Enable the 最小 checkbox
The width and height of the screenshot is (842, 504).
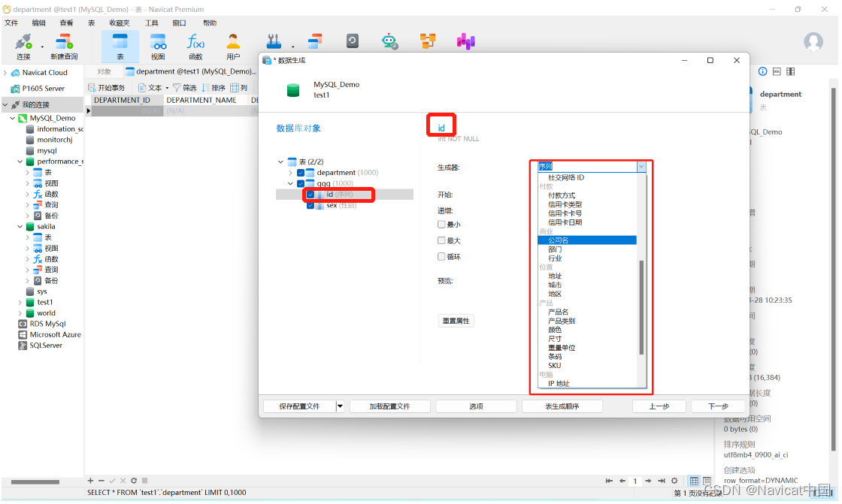click(441, 225)
